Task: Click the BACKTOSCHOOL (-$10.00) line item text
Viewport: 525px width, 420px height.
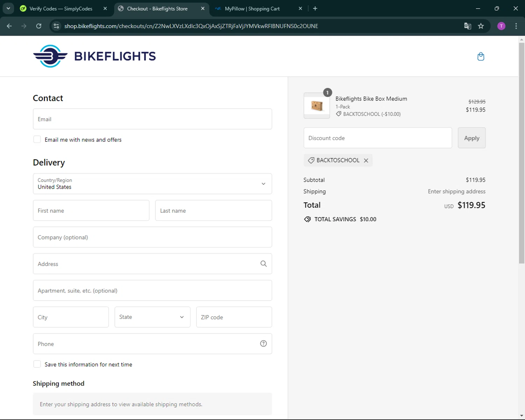Action: tap(372, 114)
